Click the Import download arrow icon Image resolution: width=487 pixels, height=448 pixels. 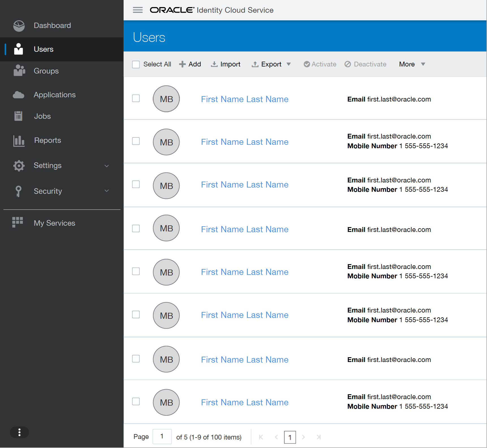(214, 64)
